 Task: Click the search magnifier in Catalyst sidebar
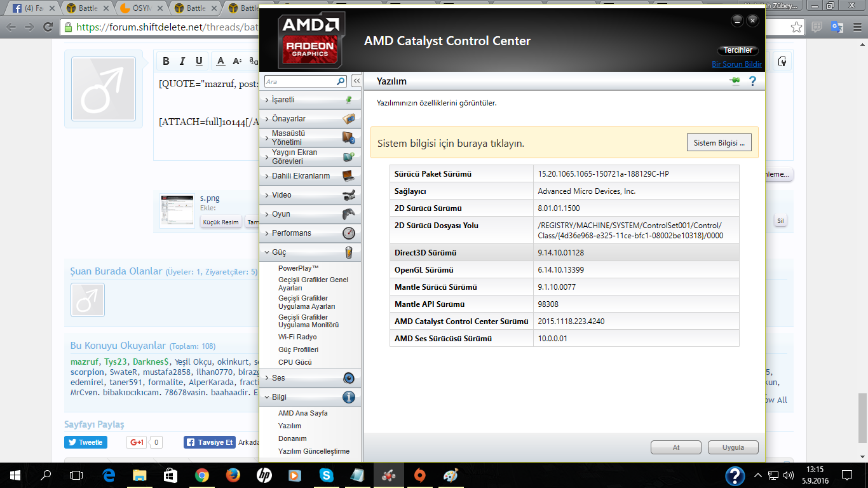click(x=341, y=81)
